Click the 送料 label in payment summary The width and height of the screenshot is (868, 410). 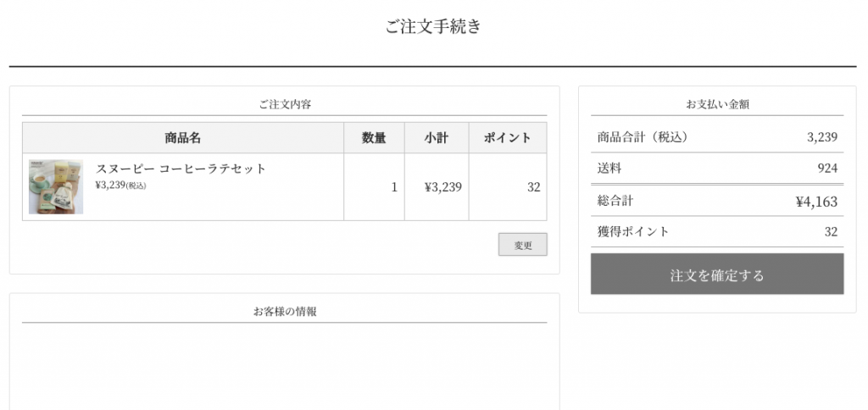[609, 169]
